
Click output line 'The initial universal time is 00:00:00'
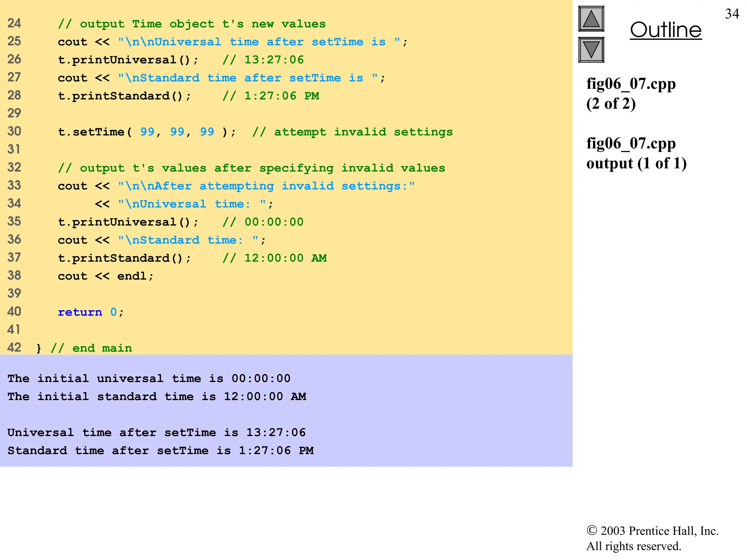149,378
